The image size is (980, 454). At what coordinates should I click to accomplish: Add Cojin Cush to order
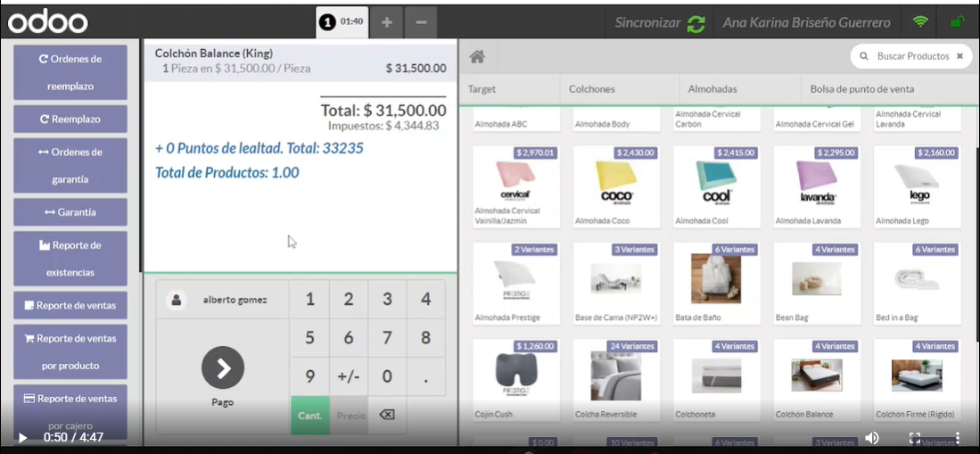(x=516, y=380)
